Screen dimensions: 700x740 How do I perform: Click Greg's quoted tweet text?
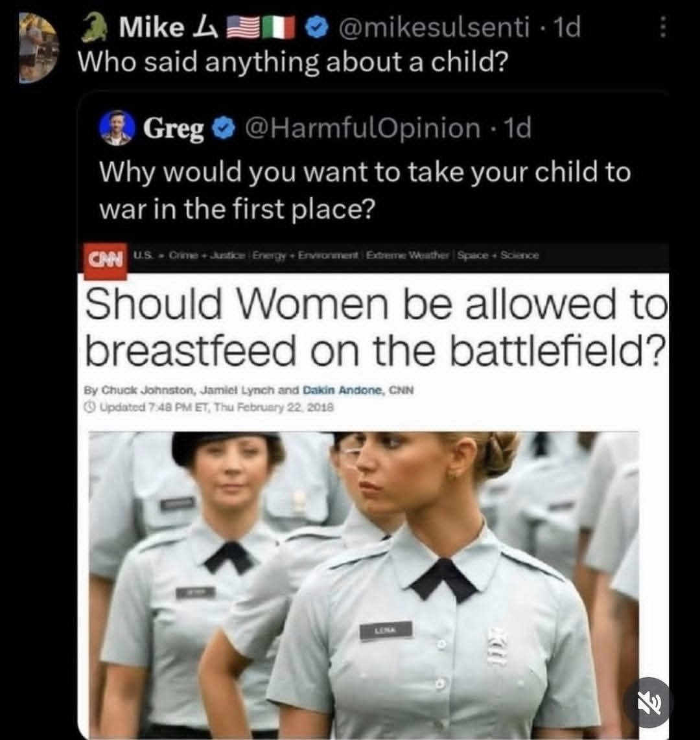(364, 190)
